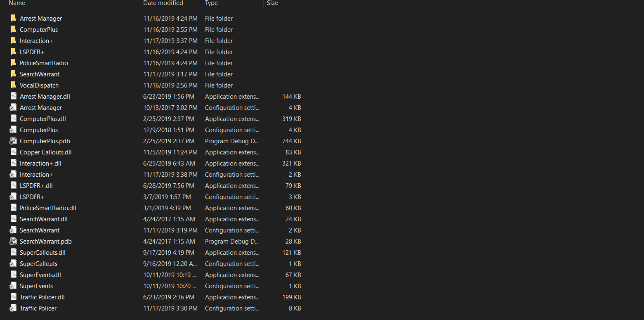Image resolution: width=644 pixels, height=320 pixels.
Task: Select the date "10/13/2017 3:02 PM"
Action: (170, 107)
